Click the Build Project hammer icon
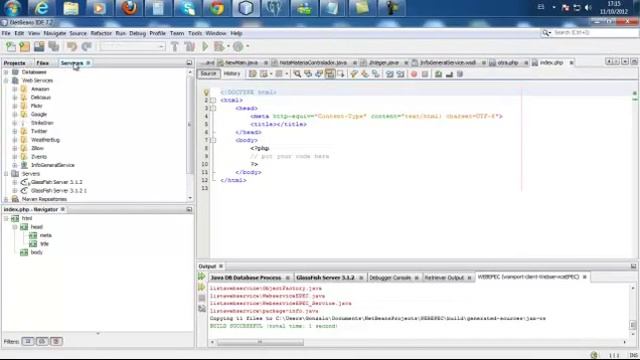The image size is (640, 360). pos(175,47)
